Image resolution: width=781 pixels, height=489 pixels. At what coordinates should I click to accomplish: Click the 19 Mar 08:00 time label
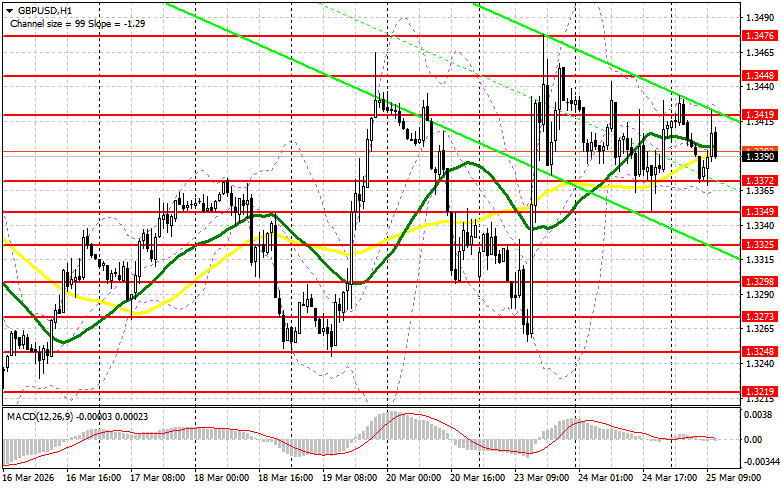(349, 478)
